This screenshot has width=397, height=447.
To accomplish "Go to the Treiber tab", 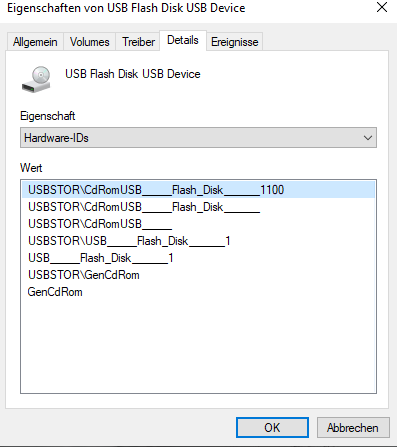I will 138,42.
